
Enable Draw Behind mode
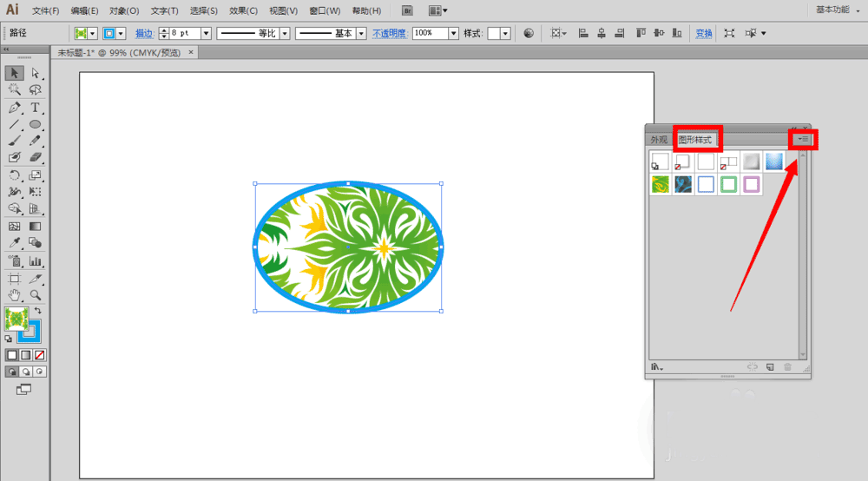[25, 372]
